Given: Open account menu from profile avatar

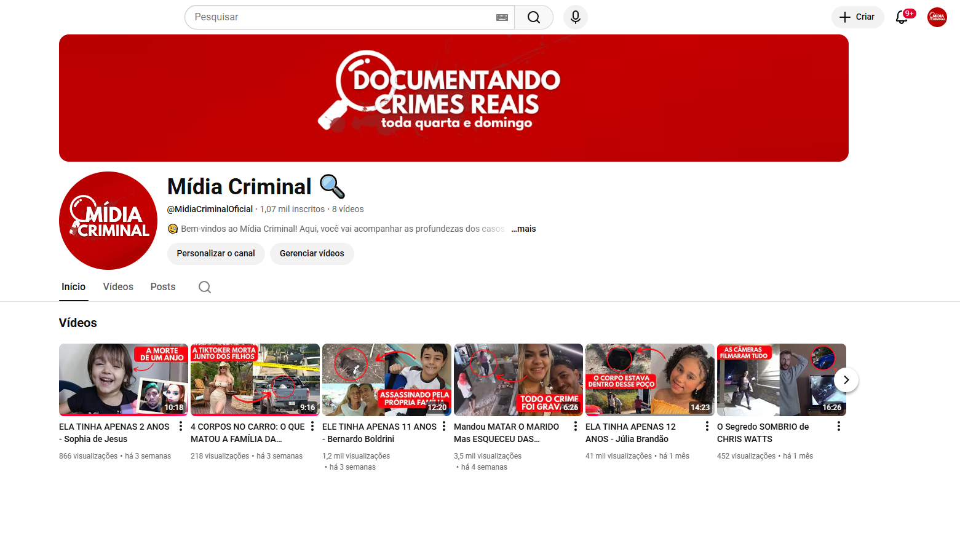Looking at the screenshot, I should click(x=937, y=17).
